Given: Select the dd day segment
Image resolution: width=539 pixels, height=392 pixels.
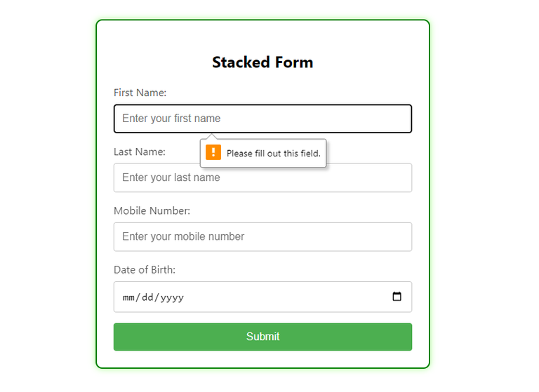Looking at the screenshot, I should pos(148,297).
